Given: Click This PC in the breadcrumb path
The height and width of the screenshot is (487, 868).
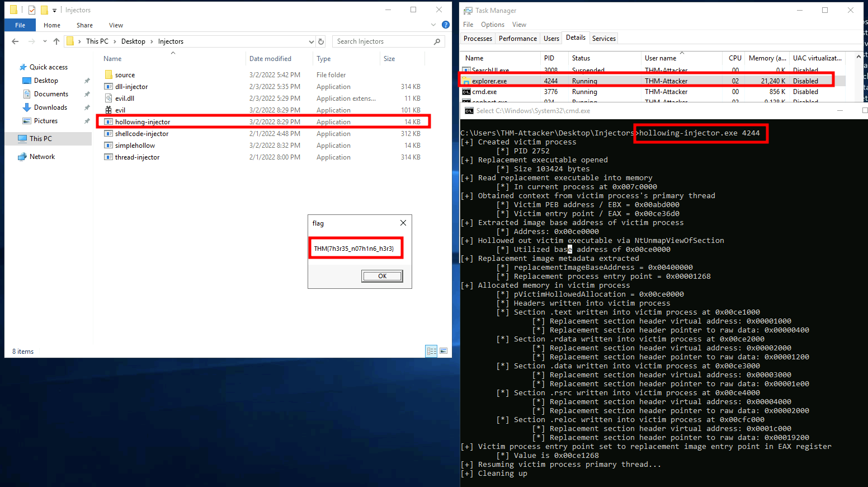Looking at the screenshot, I should pyautogui.click(x=97, y=41).
